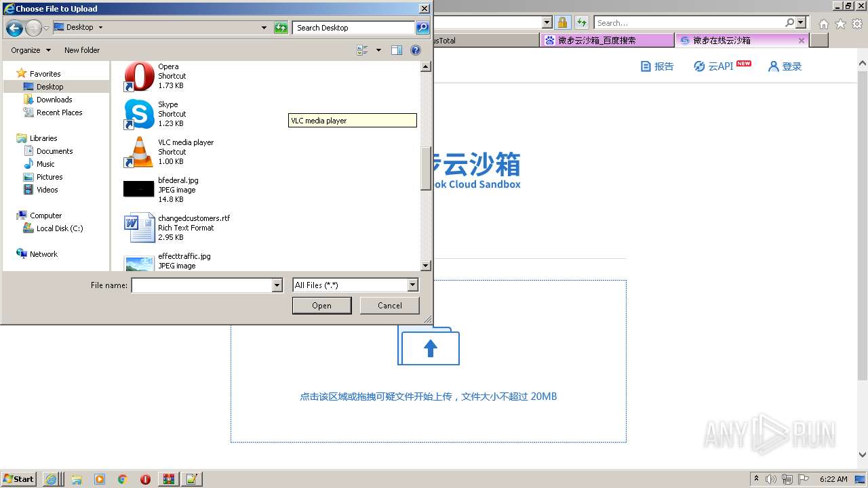Open the Desktop breadcrumb arrow
Viewport: 868px width, 488px height.
tap(101, 28)
